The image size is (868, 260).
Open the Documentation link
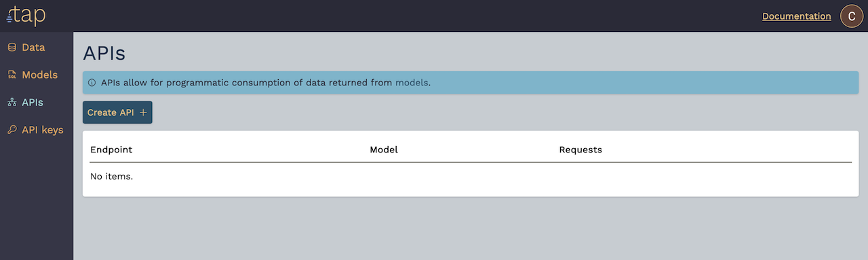796,16
